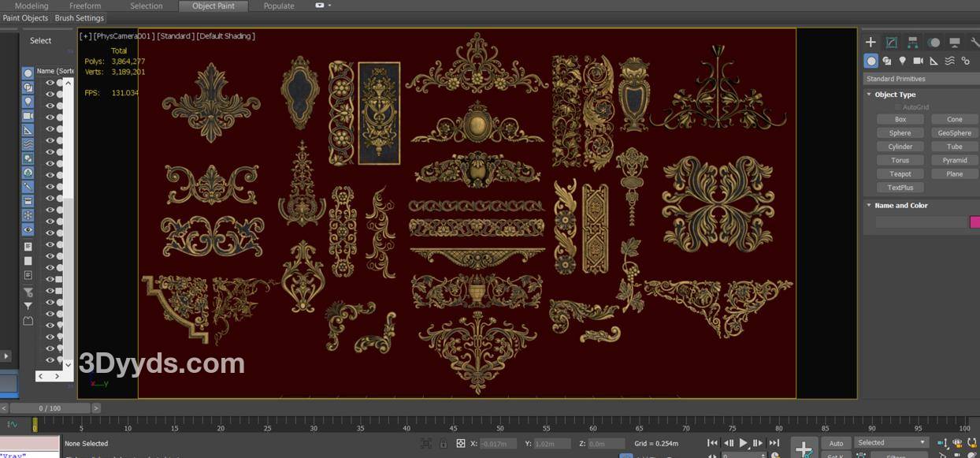Switch to the Freeform ribbon tab
The image size is (980, 458).
pyautogui.click(x=85, y=6)
